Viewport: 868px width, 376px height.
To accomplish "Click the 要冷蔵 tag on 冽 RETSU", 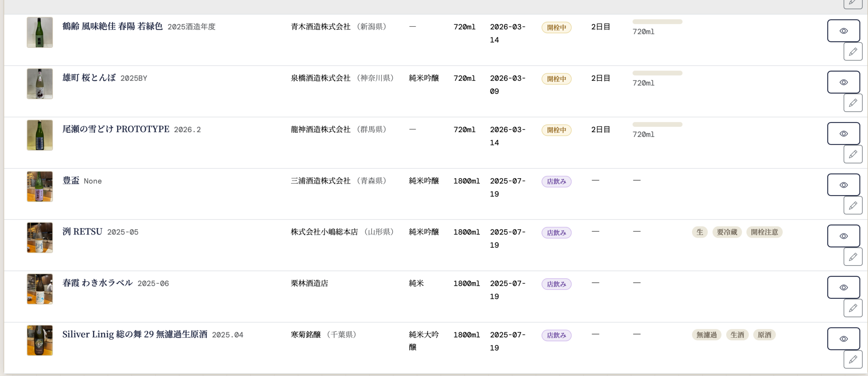I will (727, 232).
